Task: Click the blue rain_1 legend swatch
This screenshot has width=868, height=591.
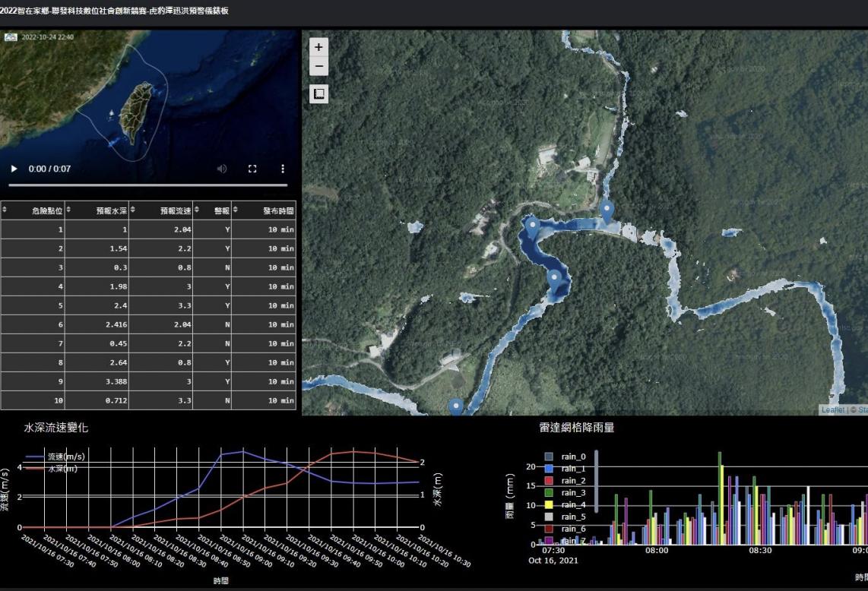Action: (x=549, y=469)
